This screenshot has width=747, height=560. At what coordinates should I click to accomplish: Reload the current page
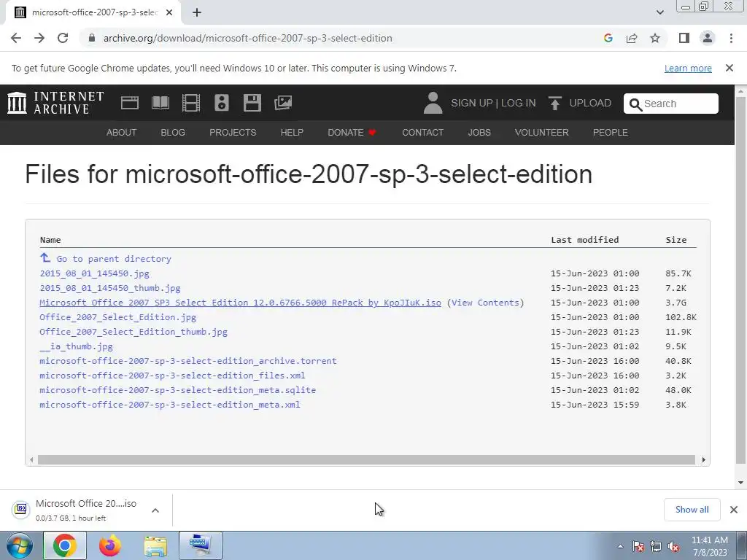(x=63, y=38)
